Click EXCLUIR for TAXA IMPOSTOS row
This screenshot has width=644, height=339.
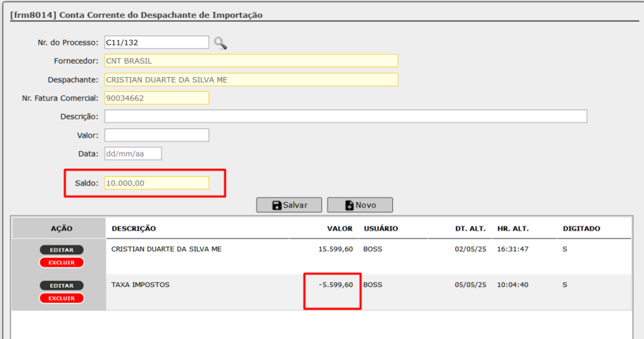click(x=61, y=298)
